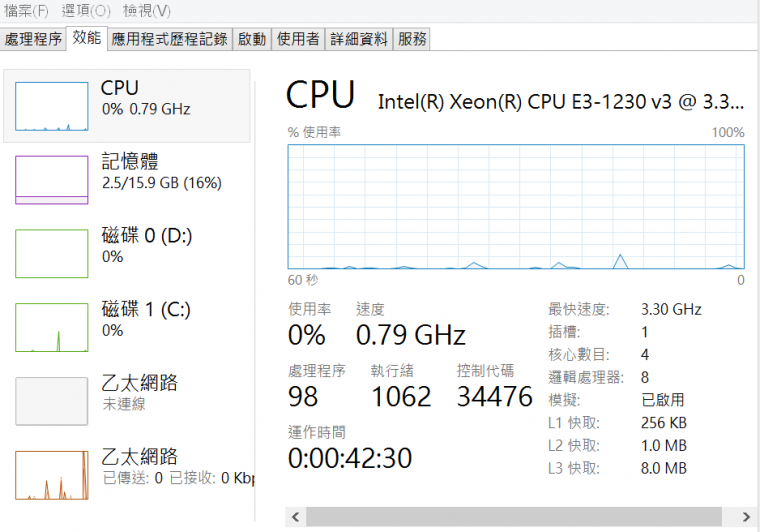Switch to the 處理程序 tab

tap(34, 39)
